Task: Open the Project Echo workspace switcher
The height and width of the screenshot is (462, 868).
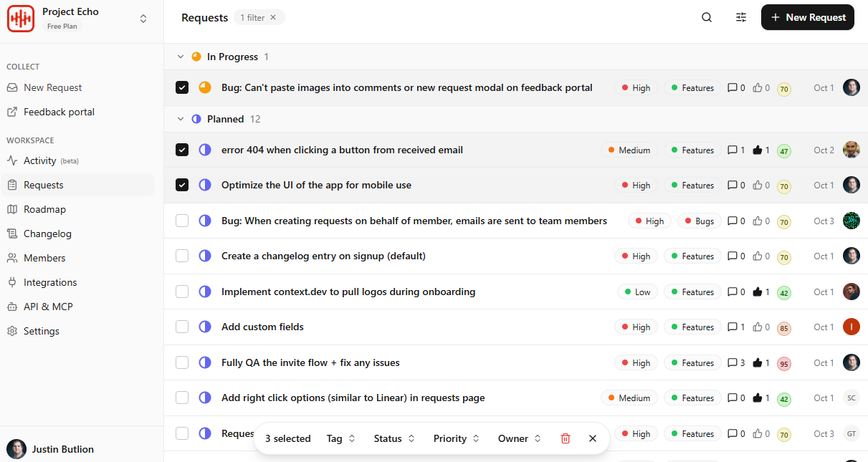Action: click(143, 19)
